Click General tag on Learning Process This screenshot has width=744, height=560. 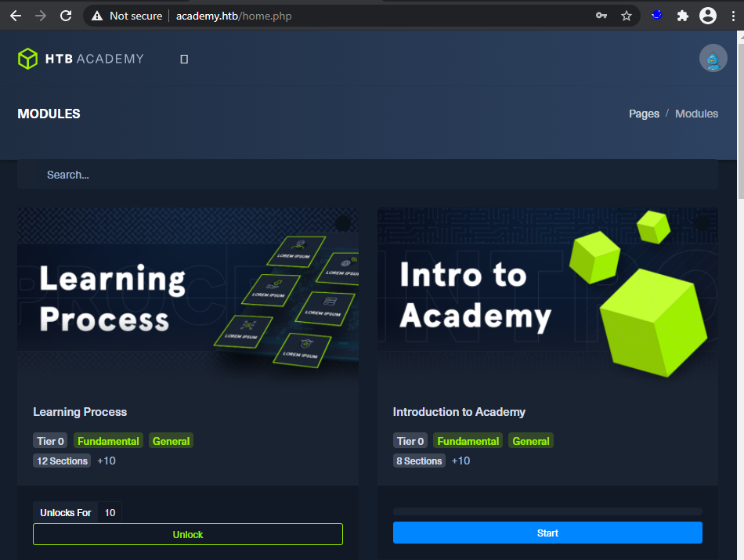(x=171, y=441)
